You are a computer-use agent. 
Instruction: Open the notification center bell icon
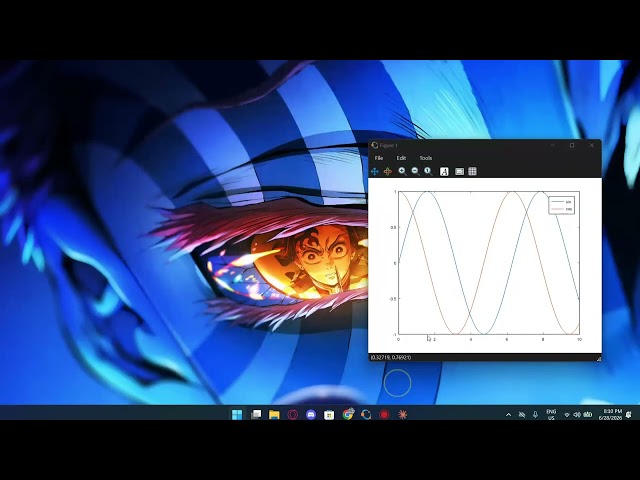629,415
